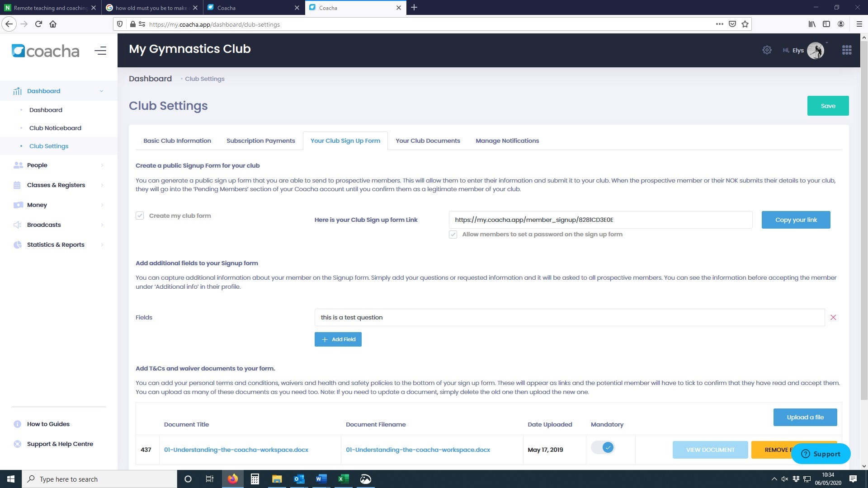Uncheck the Create my club form checkbox
868x488 pixels.
tap(140, 216)
